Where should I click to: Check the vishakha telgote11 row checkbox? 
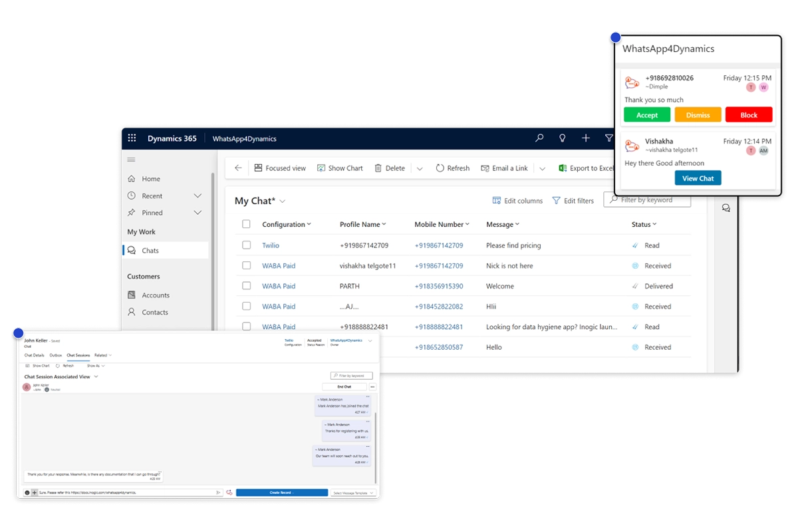pyautogui.click(x=247, y=265)
